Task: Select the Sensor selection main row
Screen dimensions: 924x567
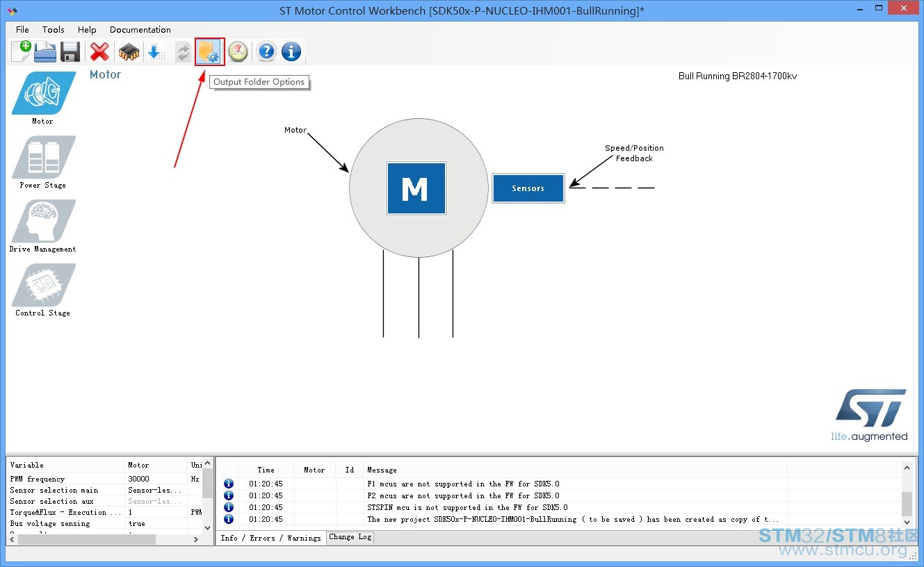Action: [x=105, y=490]
